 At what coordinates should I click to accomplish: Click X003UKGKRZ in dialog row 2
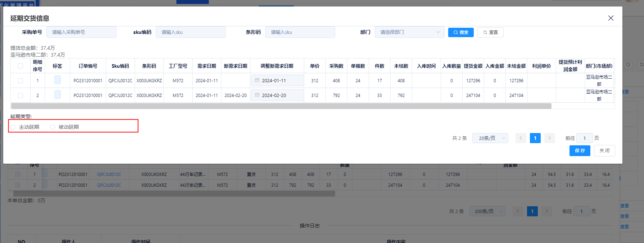tap(149, 96)
